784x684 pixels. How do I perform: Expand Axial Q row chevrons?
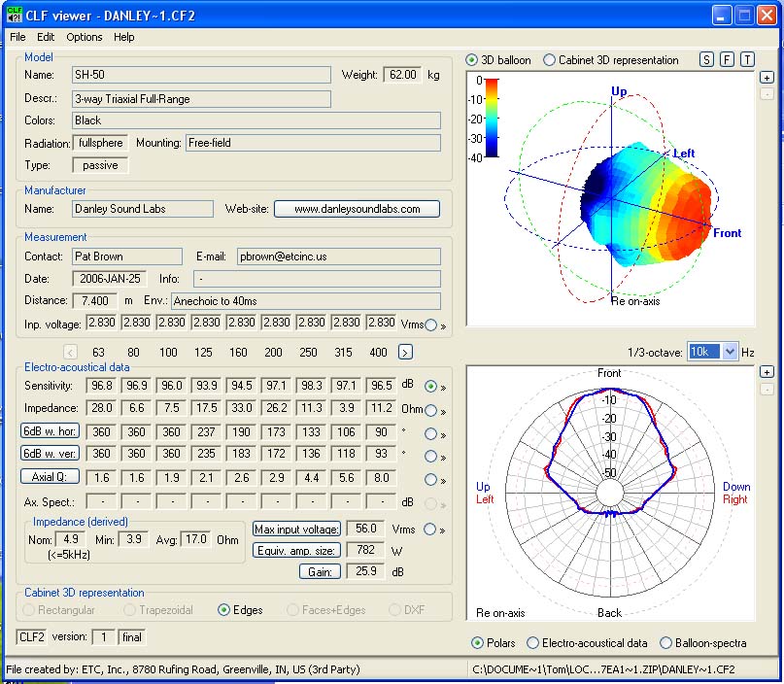click(443, 481)
